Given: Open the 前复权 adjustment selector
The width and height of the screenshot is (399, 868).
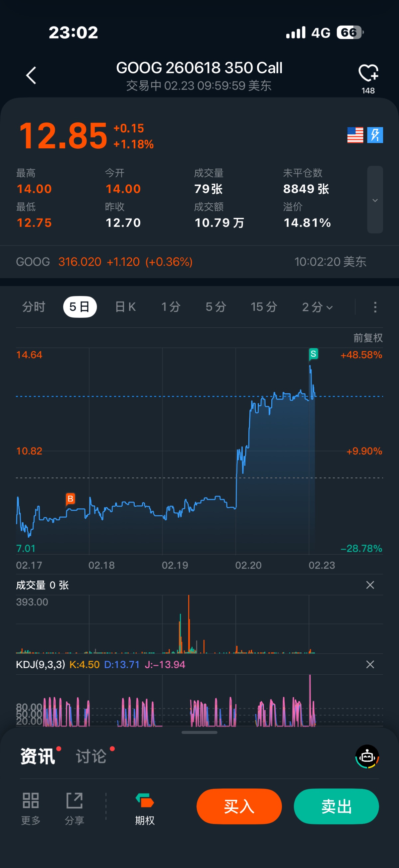Looking at the screenshot, I should point(368,338).
